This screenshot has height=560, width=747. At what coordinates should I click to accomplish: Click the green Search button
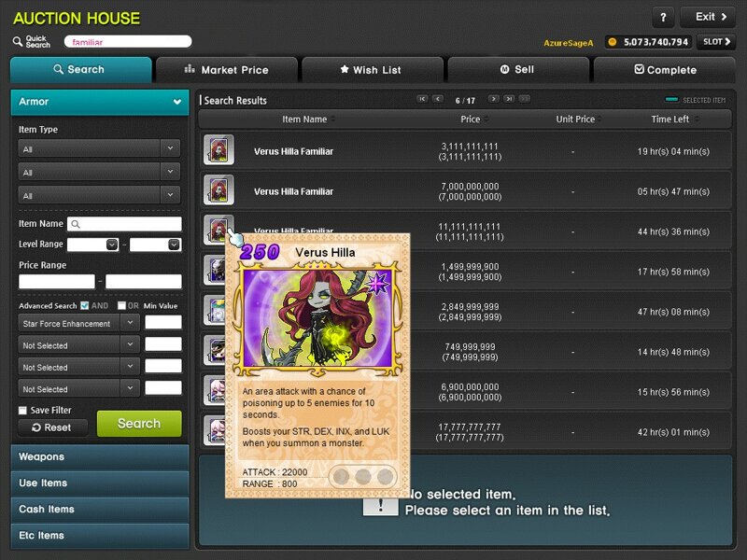[x=139, y=424]
